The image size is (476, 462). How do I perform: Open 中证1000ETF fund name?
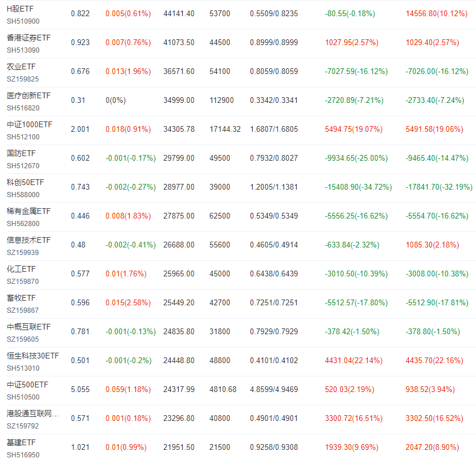click(29, 124)
